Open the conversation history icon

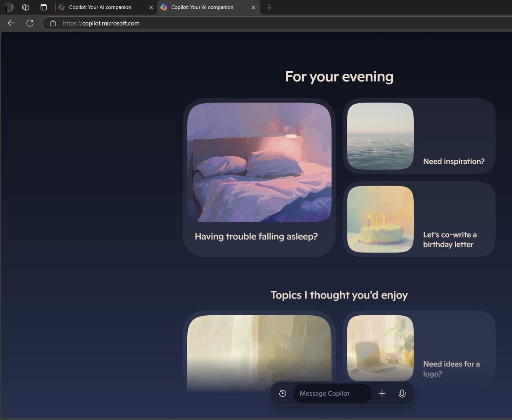click(x=282, y=393)
